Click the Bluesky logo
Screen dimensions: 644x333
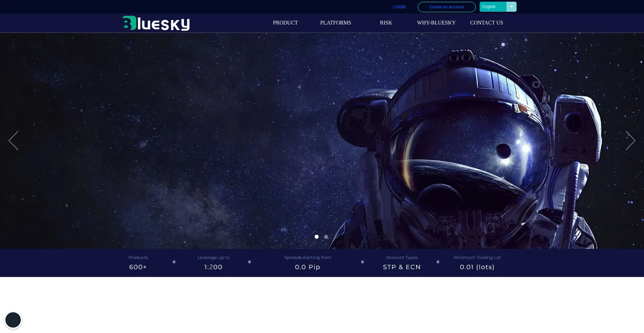tap(156, 23)
